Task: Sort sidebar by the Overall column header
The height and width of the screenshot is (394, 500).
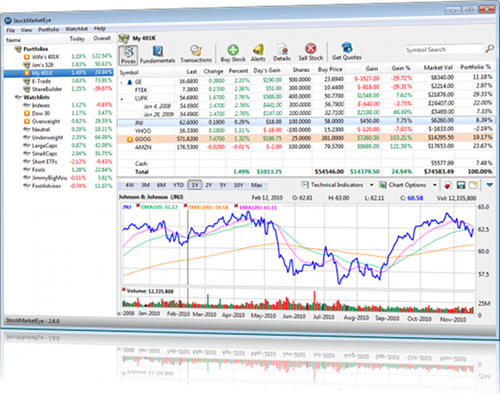Action: (x=102, y=38)
